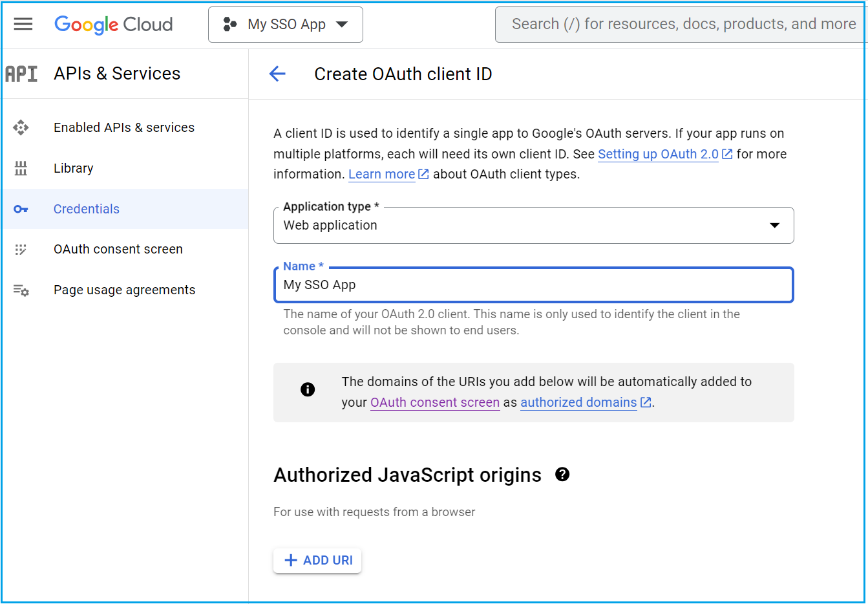The width and height of the screenshot is (868, 604).
Task: Click the plus icon on ADD URI
Action: pyautogui.click(x=291, y=560)
